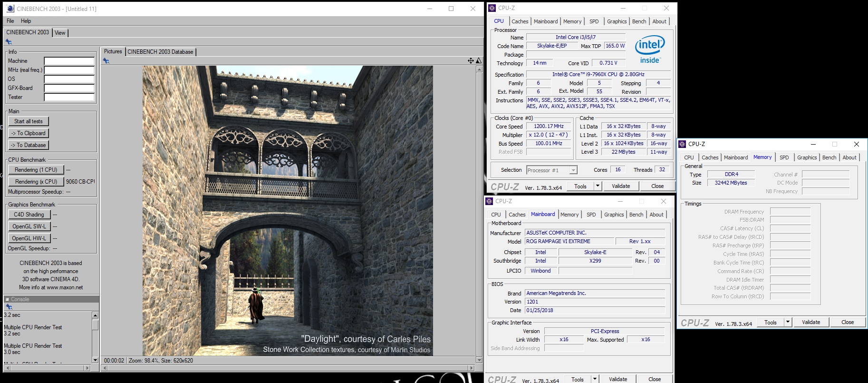This screenshot has width=868, height=383.
Task: Click the GFX-Board input field
Action: coord(69,88)
